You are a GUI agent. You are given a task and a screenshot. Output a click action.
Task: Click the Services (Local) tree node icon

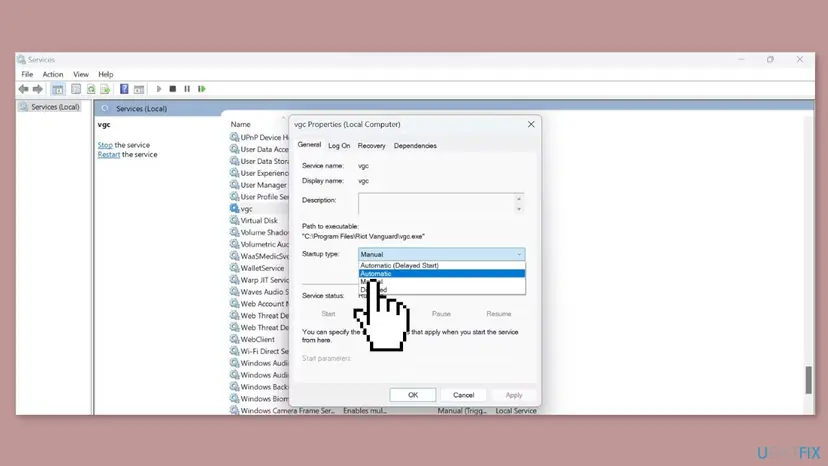click(x=23, y=107)
